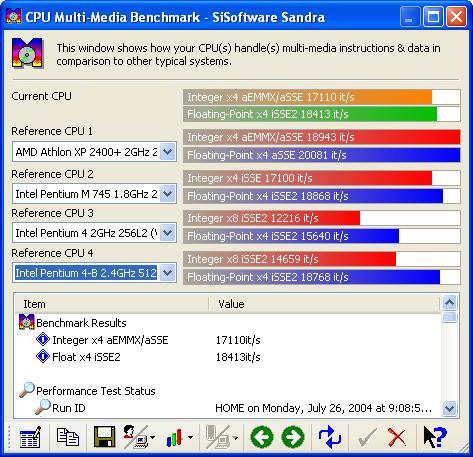This screenshot has height=457, width=473.
Task: Open the bar chart icon's dropdown arrow
Action: coord(190,437)
